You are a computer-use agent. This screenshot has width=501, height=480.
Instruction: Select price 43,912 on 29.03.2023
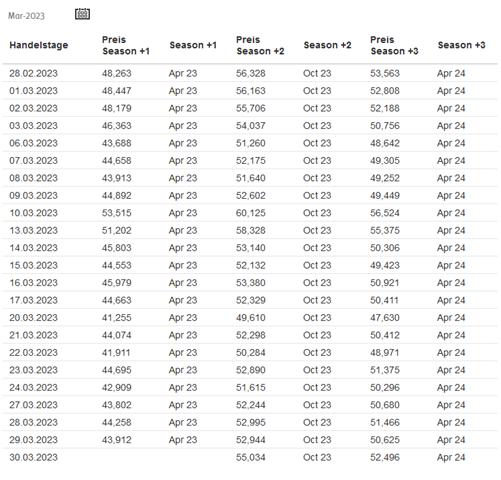click(x=117, y=440)
